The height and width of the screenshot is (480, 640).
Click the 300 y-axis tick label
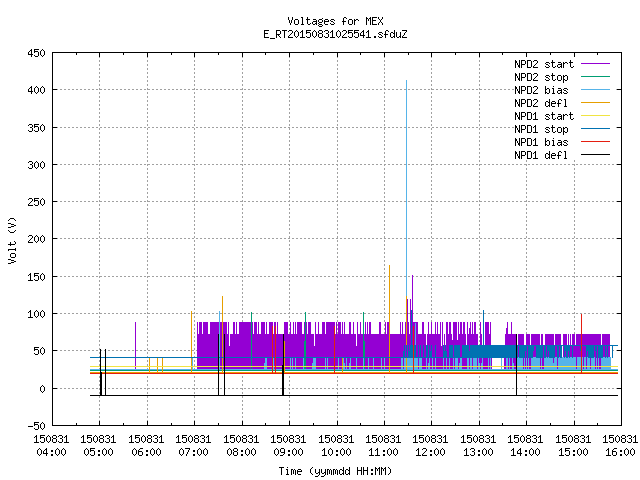click(x=36, y=164)
